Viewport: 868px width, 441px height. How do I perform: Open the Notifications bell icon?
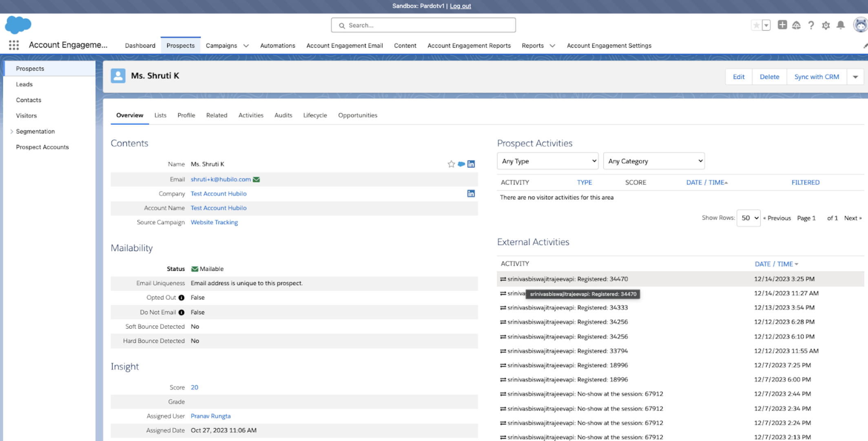tap(841, 25)
